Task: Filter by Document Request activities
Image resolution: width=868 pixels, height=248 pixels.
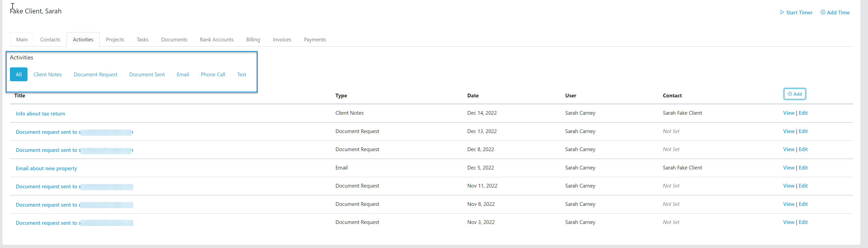Action: 95,74
